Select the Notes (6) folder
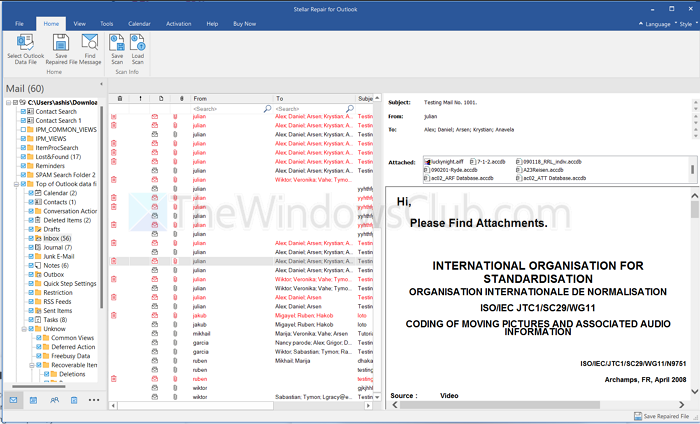 tap(56, 265)
